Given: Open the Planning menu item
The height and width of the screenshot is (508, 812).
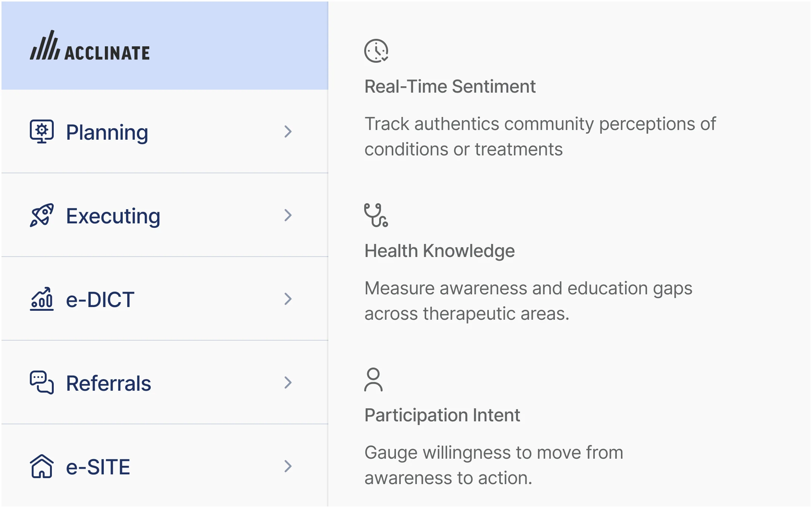Looking at the screenshot, I should click(x=107, y=132).
